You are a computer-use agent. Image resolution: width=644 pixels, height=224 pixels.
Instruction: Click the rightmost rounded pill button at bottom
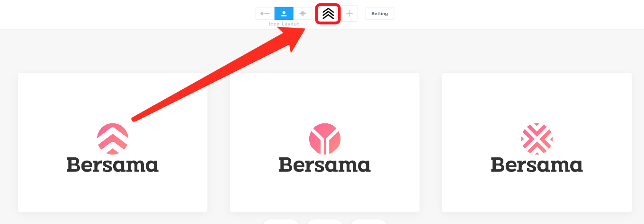pos(368,222)
